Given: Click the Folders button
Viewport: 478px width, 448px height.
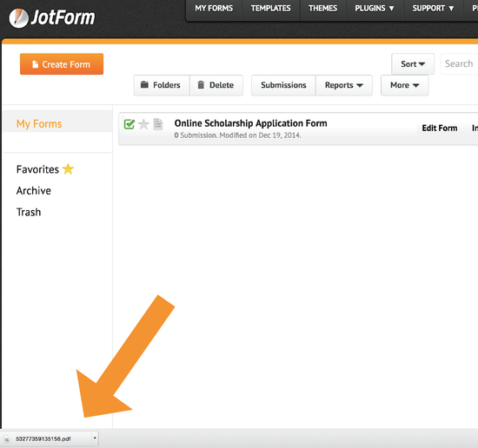Looking at the screenshot, I should coord(162,85).
